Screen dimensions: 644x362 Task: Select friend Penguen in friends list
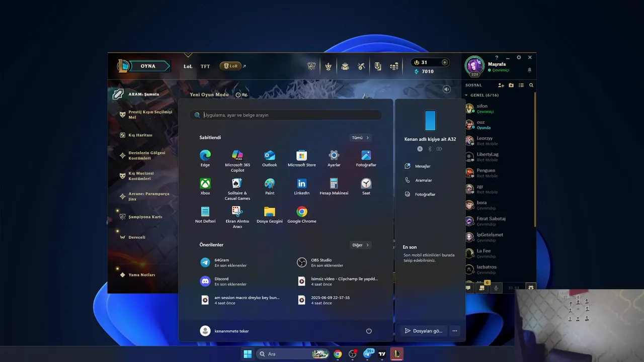point(498,173)
